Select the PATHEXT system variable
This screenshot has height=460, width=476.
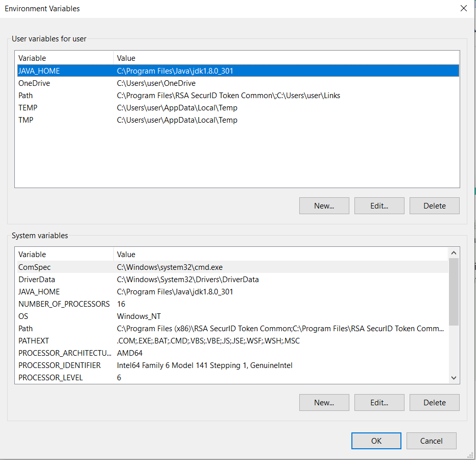(x=232, y=341)
